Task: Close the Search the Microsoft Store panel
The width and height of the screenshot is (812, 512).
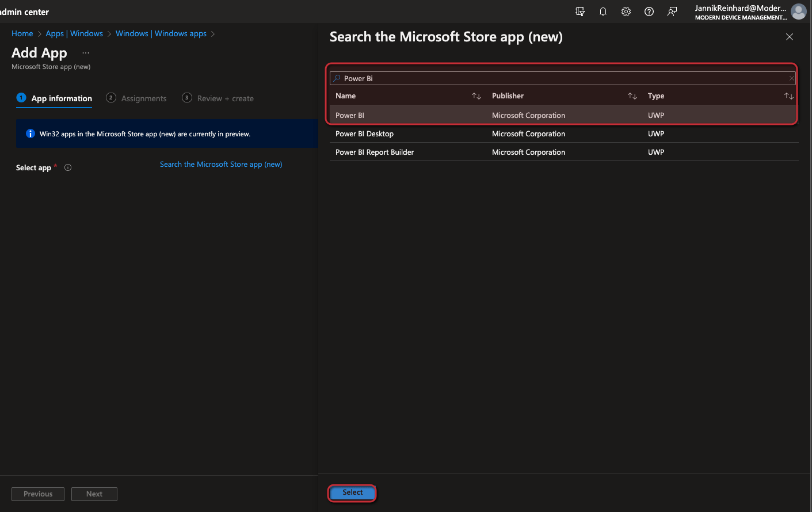Action: [790, 37]
